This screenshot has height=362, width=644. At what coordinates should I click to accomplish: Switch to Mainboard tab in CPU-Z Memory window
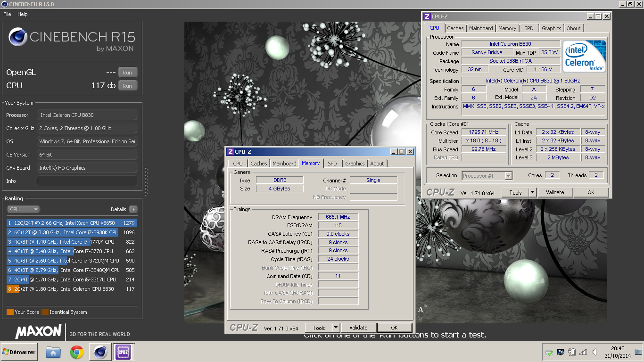[284, 164]
